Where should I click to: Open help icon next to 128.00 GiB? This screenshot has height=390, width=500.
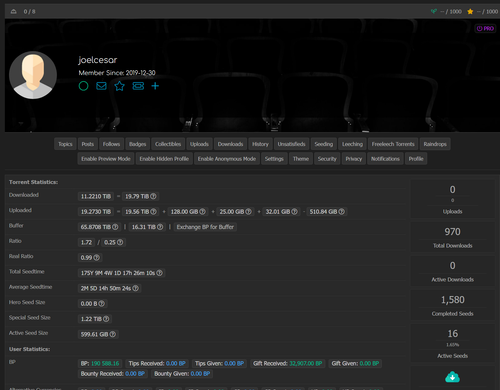click(202, 212)
